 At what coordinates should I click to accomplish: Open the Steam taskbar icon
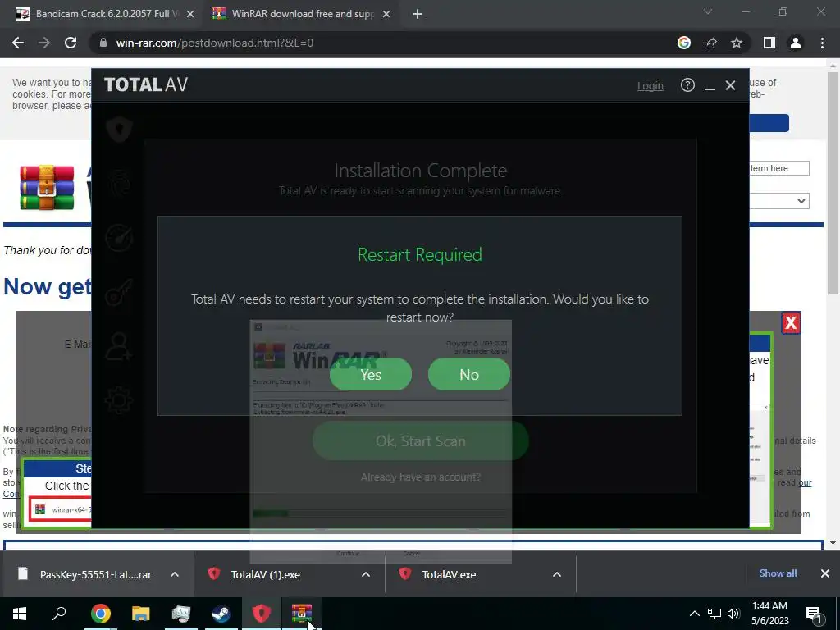221,614
